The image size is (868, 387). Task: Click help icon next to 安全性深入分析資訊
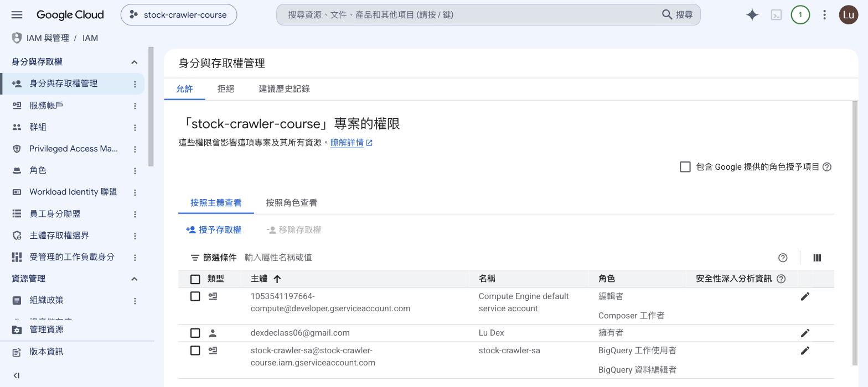781,279
